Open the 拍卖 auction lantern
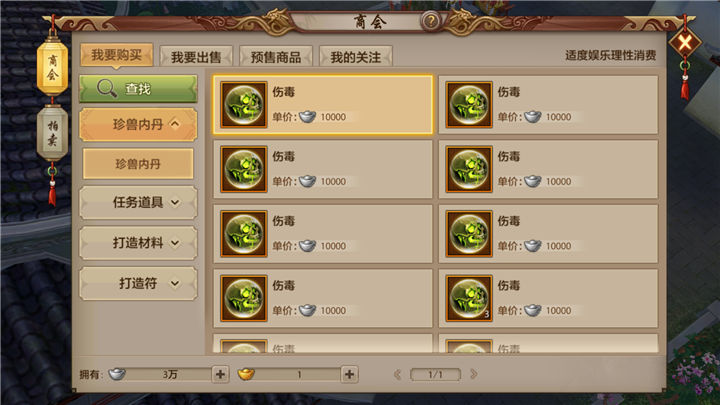The height and width of the screenshot is (405, 720). point(52,133)
